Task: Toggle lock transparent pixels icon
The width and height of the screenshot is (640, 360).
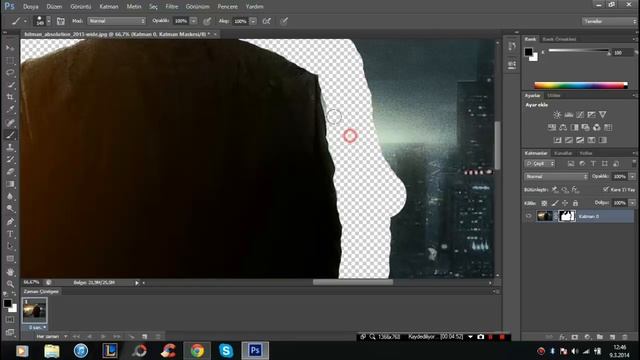Action: pos(544,203)
